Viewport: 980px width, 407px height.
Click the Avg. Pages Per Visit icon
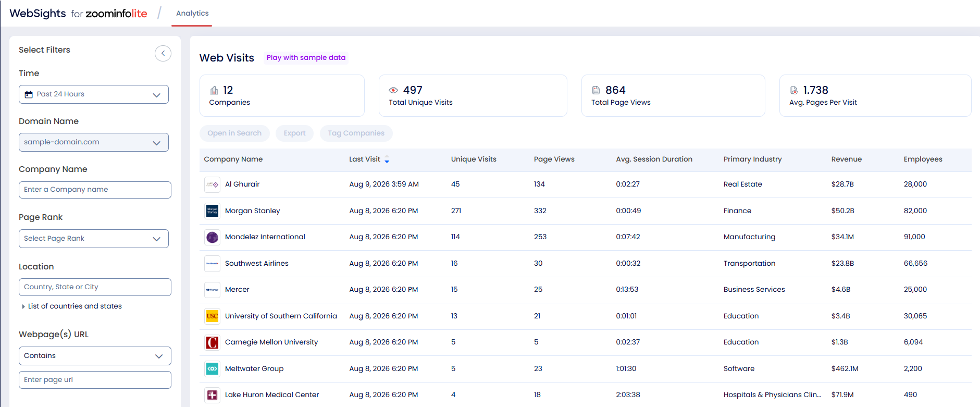(794, 90)
